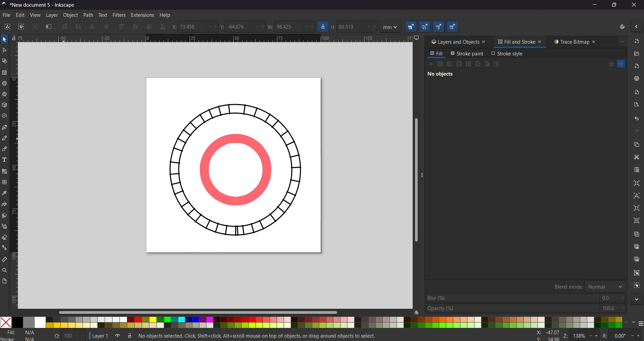Select the Spray tool

tap(4, 226)
